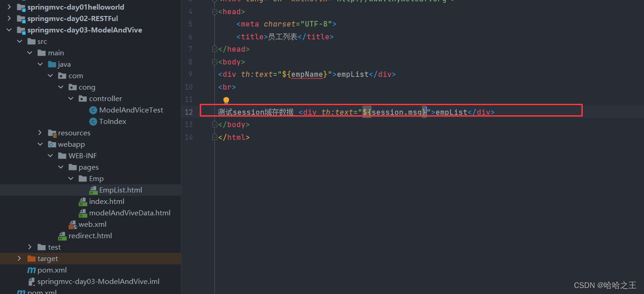Select the redirect.html file
Viewport: 644px width, 294px height.
tap(90, 235)
